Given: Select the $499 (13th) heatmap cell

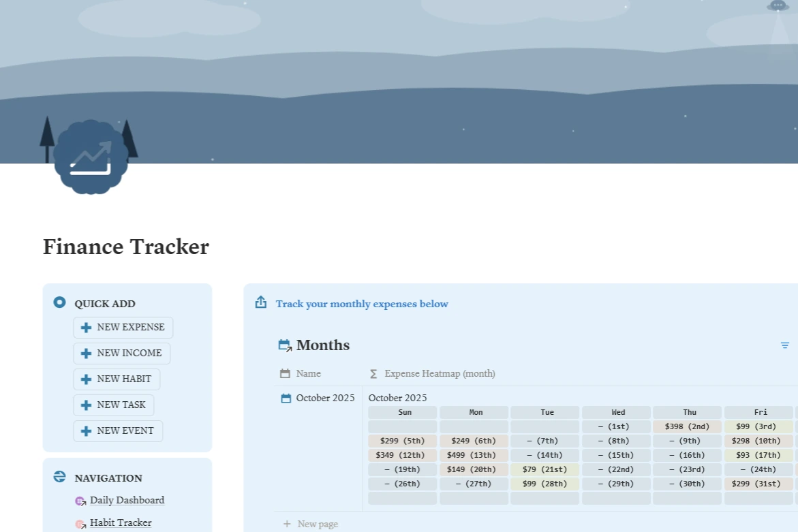Looking at the screenshot, I should 476,455.
